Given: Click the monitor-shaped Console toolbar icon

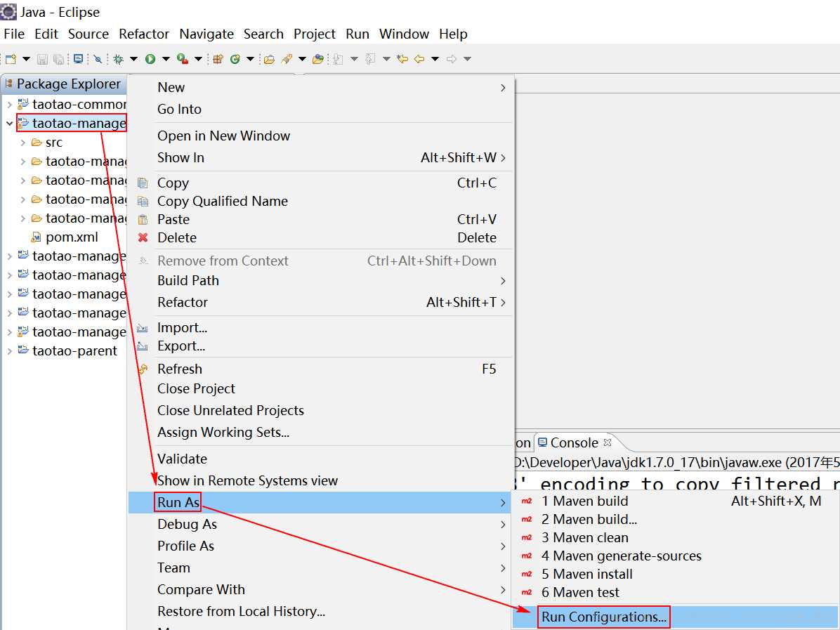Looking at the screenshot, I should point(78,58).
